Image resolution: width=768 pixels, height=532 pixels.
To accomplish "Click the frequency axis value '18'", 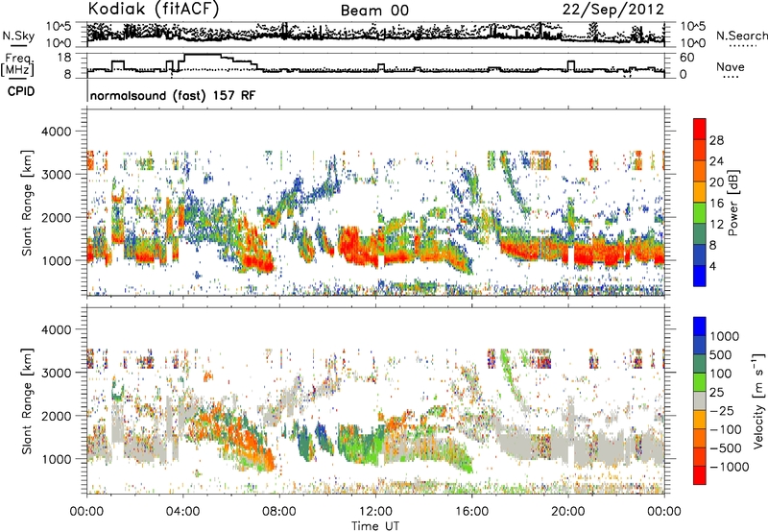I will click(x=64, y=58).
